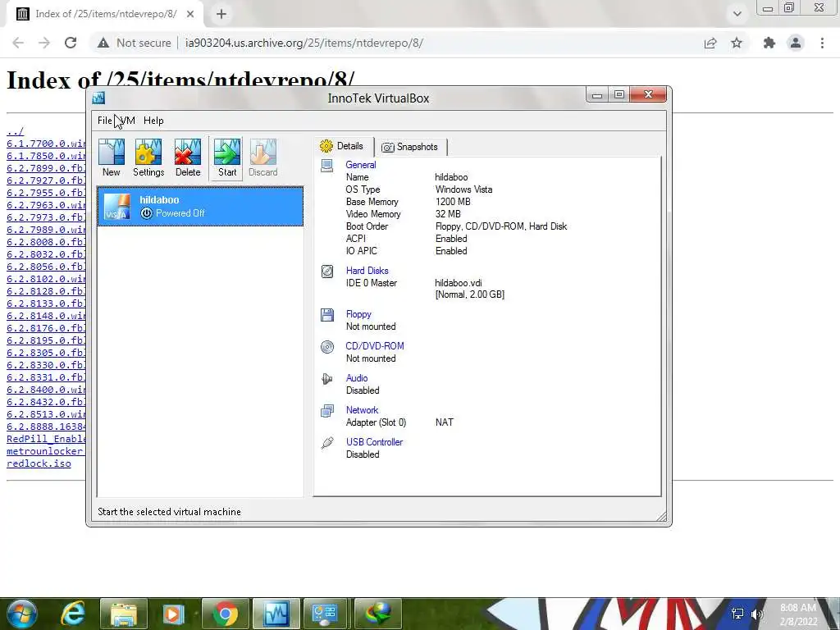This screenshot has height=630, width=840.
Task: Open Chrome profile avatar button
Action: pos(796,43)
